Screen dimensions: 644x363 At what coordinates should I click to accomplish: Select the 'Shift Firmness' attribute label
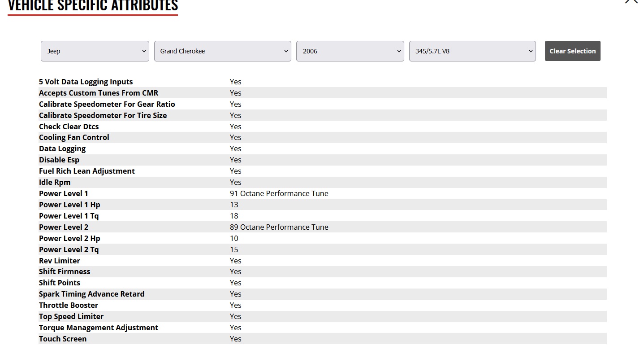coord(65,271)
